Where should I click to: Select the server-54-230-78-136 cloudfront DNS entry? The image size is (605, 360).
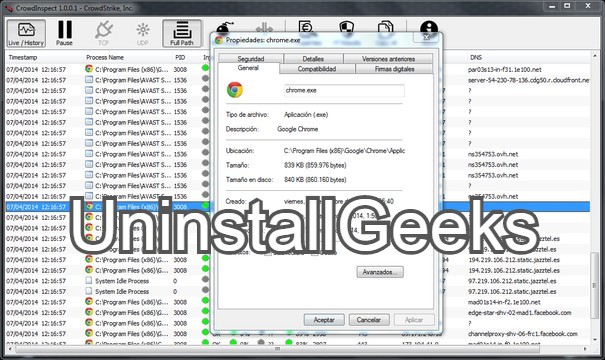529,80
